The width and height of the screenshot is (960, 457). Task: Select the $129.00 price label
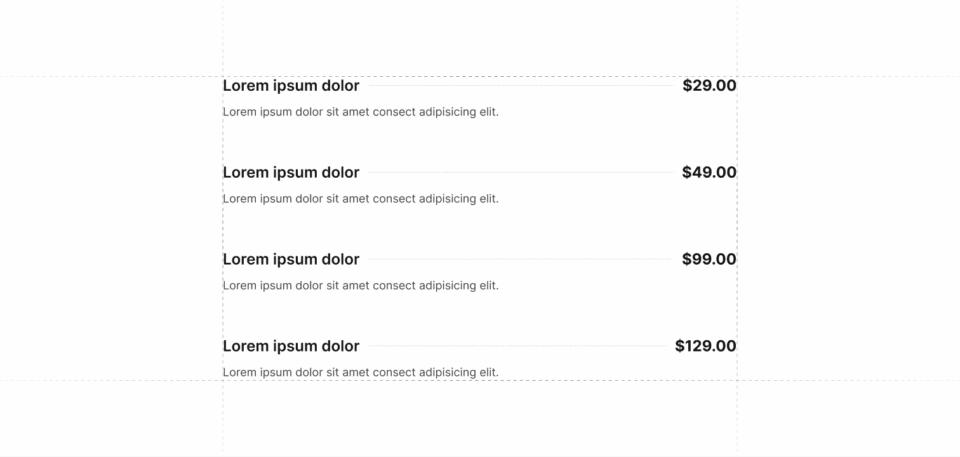click(705, 346)
